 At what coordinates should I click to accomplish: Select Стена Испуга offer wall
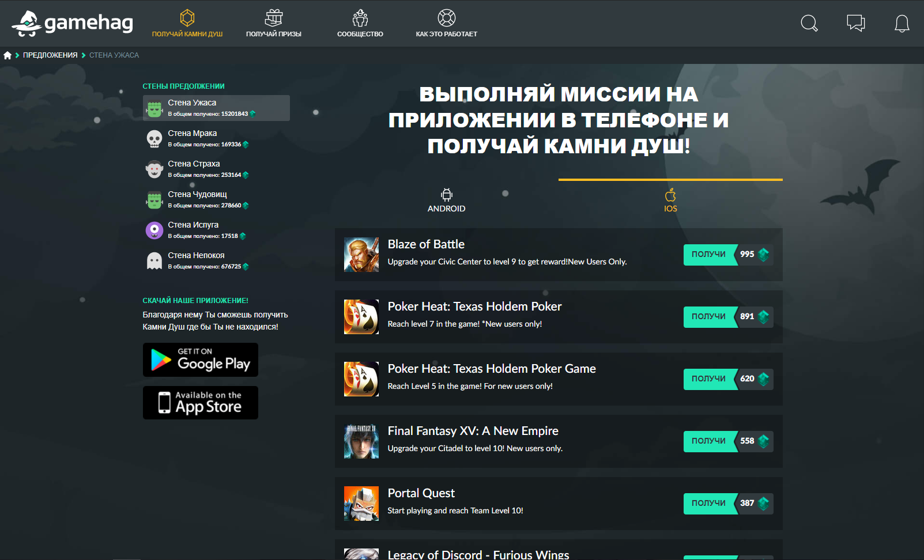(216, 230)
